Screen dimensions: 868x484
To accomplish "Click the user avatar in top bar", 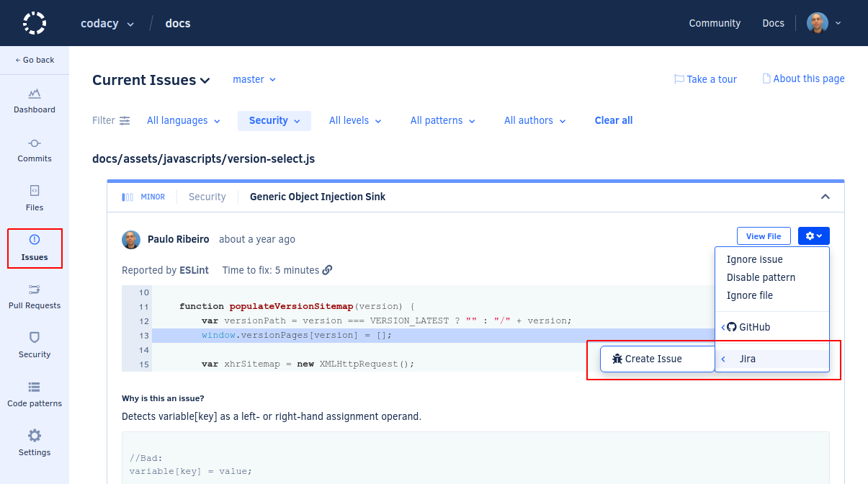I will click(x=817, y=23).
